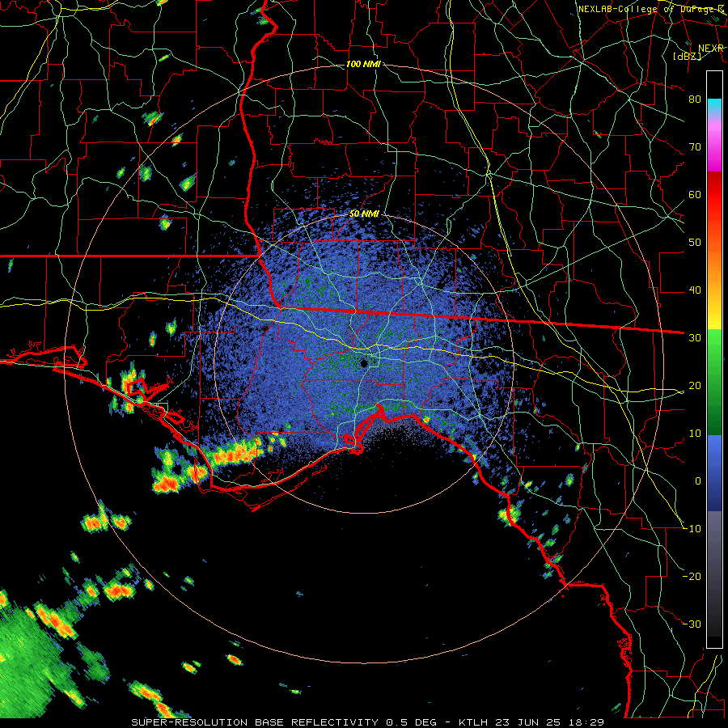Click SUPER-RESOLUTION BASE REFLECTIVITY caption text
This screenshot has width=728, height=728.
pyautogui.click(x=255, y=722)
